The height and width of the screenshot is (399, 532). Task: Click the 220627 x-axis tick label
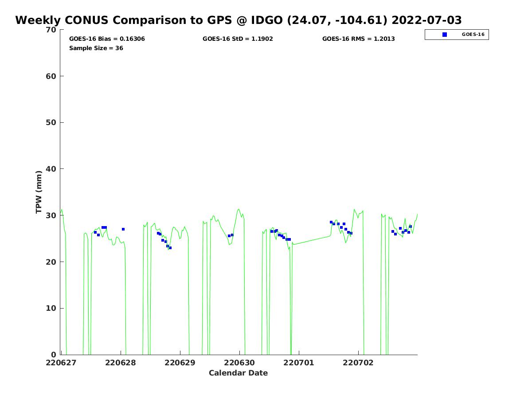pyautogui.click(x=62, y=363)
